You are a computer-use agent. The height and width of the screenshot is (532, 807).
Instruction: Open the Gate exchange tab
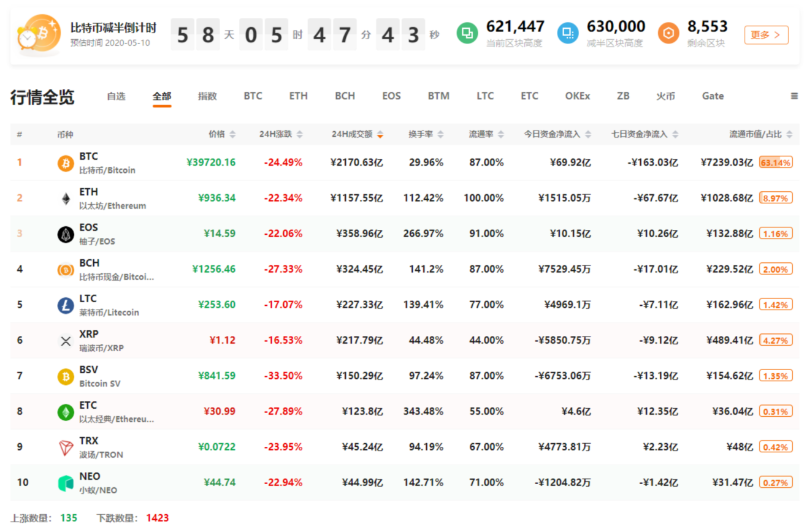pos(713,96)
